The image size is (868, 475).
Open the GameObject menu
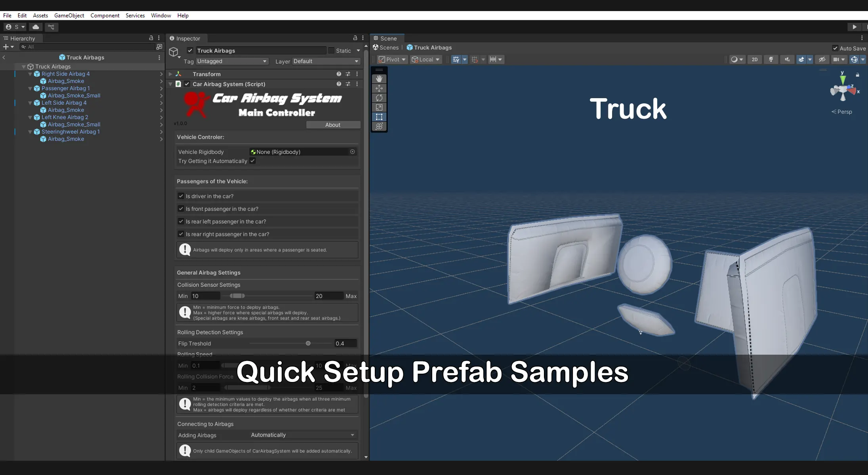tap(69, 15)
